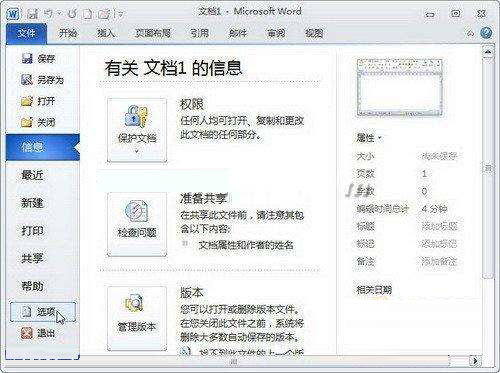The height and width of the screenshot is (373, 500).
Task: Select the 信息 backstage tab
Action: pyautogui.click(x=43, y=147)
